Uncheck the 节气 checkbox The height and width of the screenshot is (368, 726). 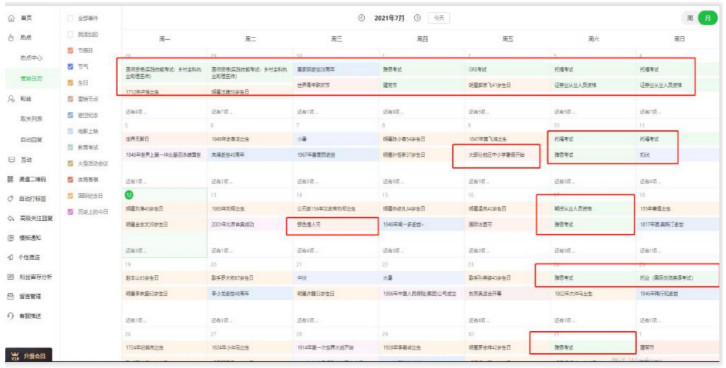click(70, 67)
